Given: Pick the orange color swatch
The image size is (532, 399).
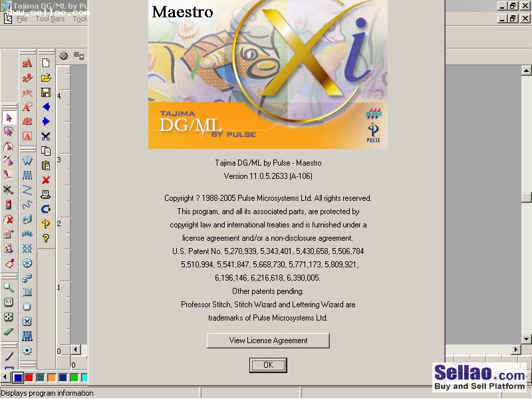Looking at the screenshot, I should [52, 377].
